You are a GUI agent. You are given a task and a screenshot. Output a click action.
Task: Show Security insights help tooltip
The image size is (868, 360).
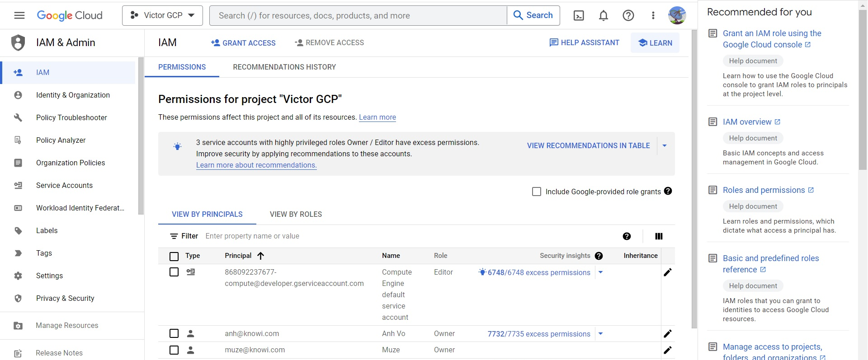click(x=599, y=256)
